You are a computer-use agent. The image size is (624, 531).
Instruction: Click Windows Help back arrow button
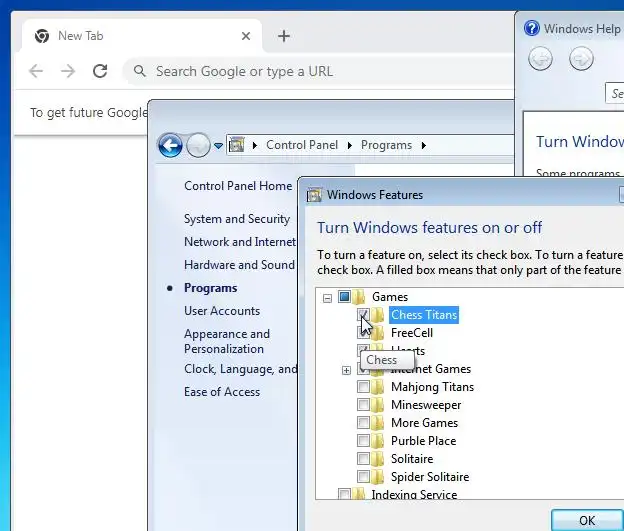pyautogui.click(x=540, y=59)
